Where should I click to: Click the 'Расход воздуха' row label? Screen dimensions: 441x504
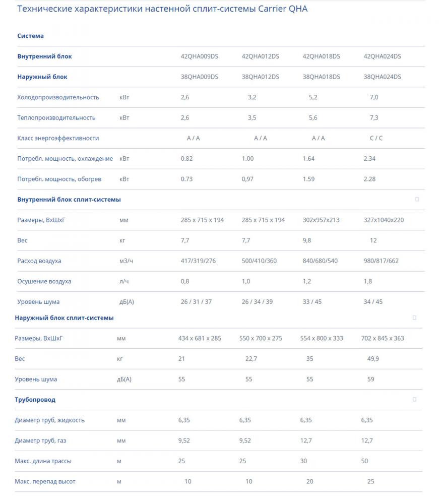(x=39, y=261)
